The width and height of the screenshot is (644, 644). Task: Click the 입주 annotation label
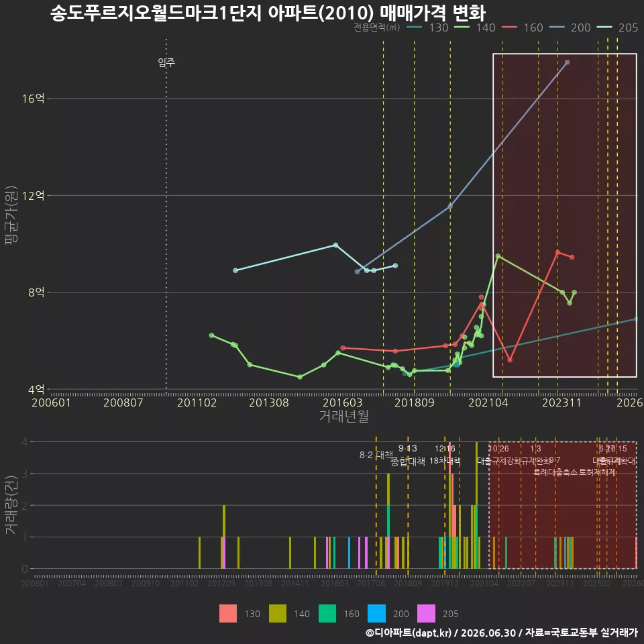[x=166, y=62]
